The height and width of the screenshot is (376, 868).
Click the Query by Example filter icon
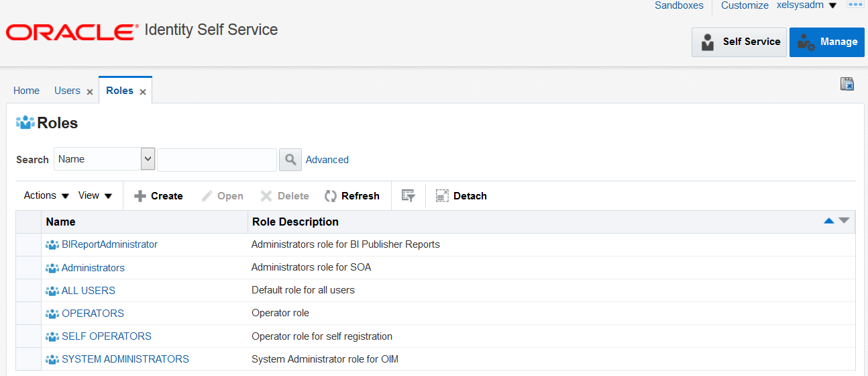[x=408, y=195]
